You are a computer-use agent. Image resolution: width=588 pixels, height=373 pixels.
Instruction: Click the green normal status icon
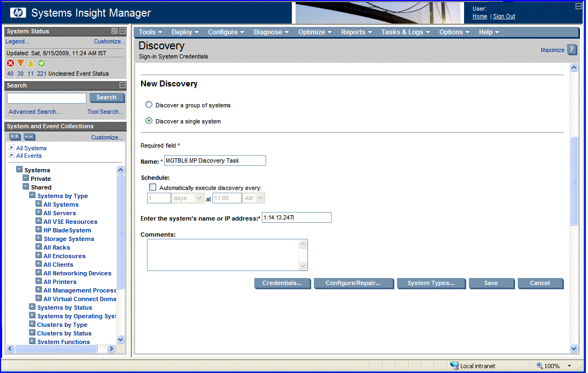(x=41, y=63)
